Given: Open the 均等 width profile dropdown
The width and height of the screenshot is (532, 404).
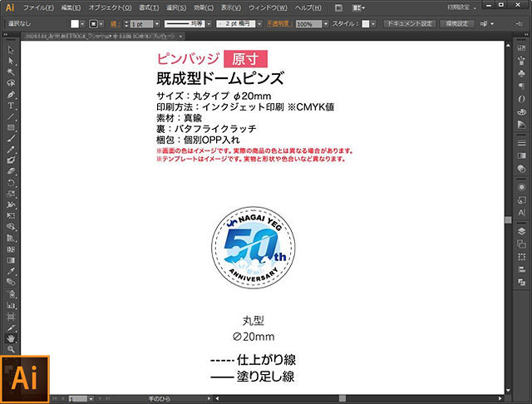Looking at the screenshot, I should tap(209, 24).
